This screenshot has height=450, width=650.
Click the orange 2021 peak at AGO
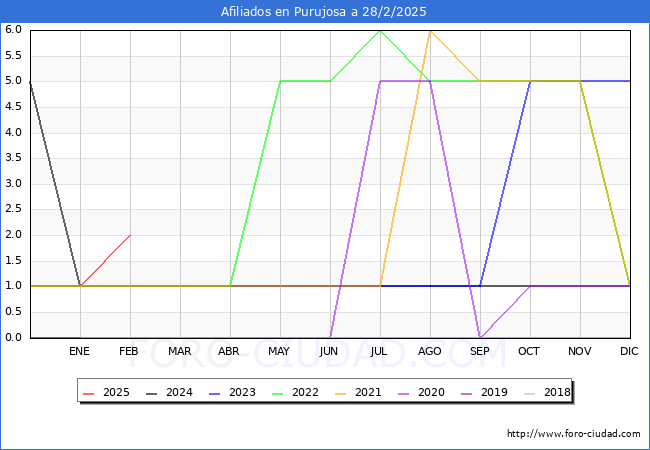click(x=430, y=31)
